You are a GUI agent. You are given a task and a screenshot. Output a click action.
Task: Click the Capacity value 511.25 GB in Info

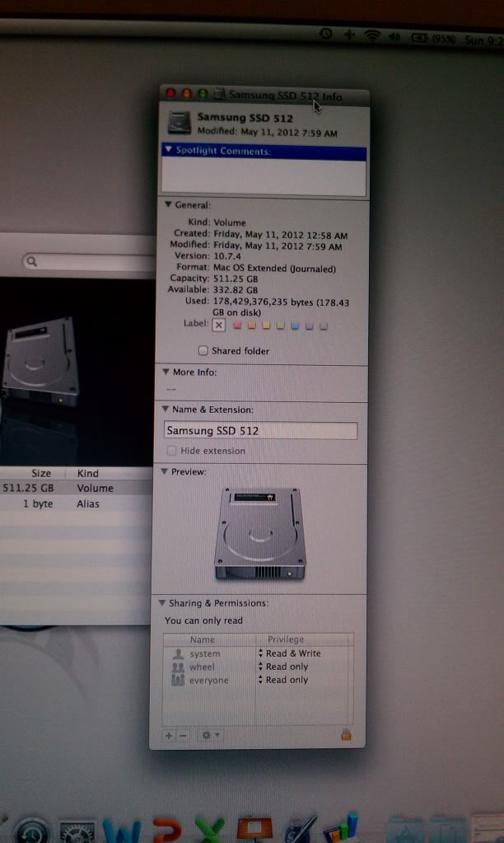tap(236, 279)
